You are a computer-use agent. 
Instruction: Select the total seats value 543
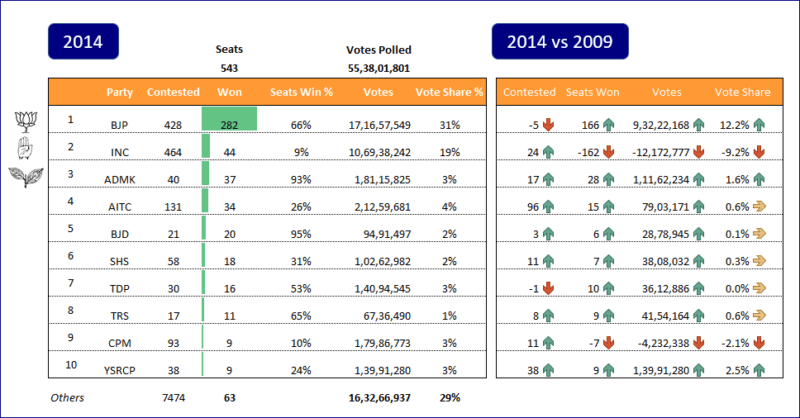coord(229,68)
